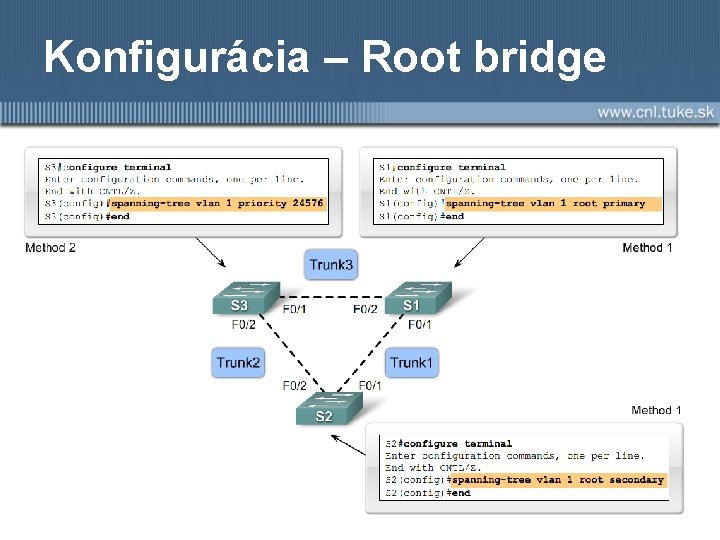Open the www.cnl.tuke.sk link

tap(656, 112)
